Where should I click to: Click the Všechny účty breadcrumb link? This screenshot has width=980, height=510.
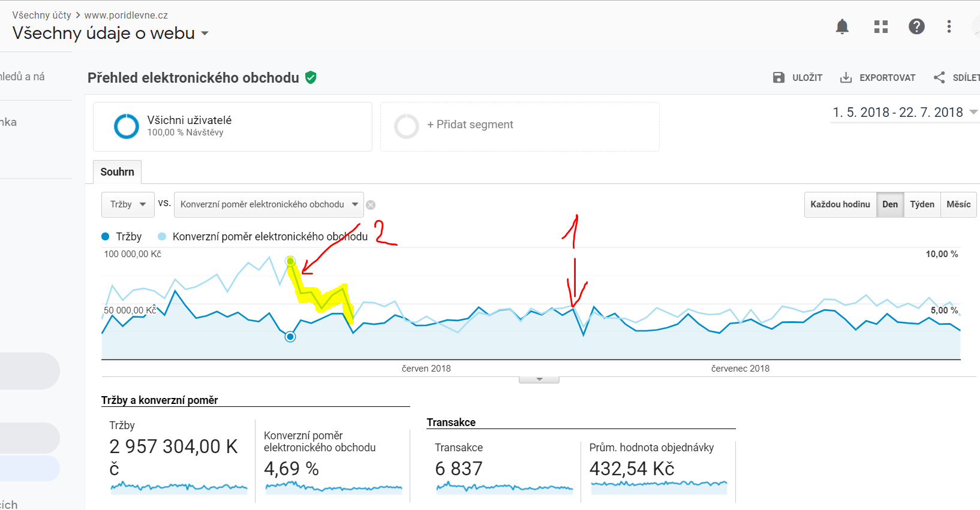42,15
